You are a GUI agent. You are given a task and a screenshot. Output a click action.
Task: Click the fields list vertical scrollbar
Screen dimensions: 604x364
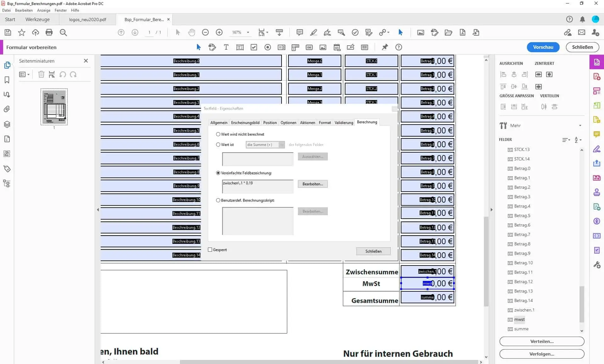[582, 304]
